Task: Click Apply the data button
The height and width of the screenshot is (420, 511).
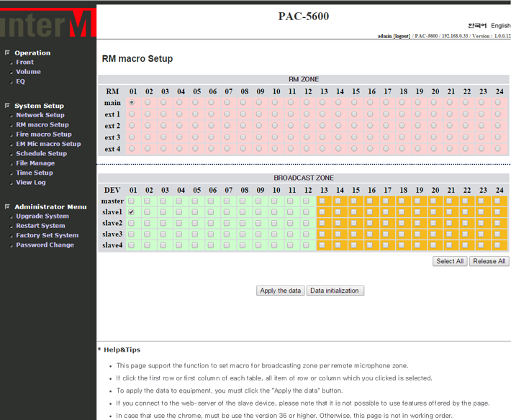Action: [x=280, y=291]
